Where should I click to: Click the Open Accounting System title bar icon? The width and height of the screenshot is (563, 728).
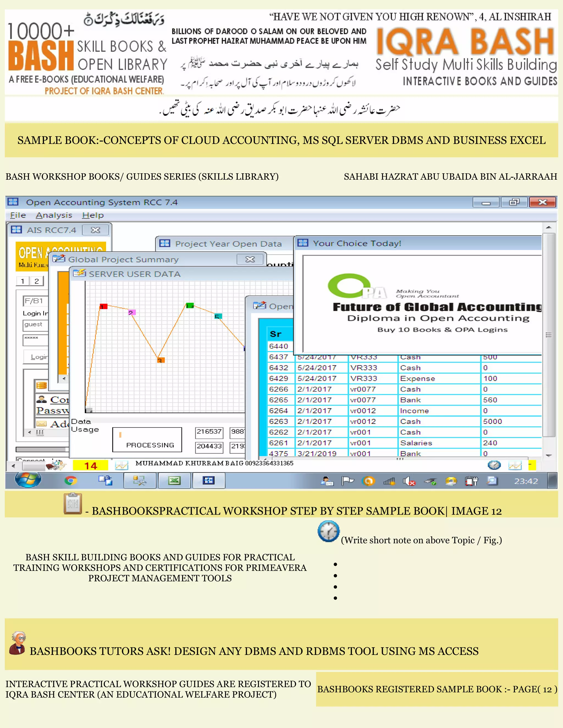(13, 202)
